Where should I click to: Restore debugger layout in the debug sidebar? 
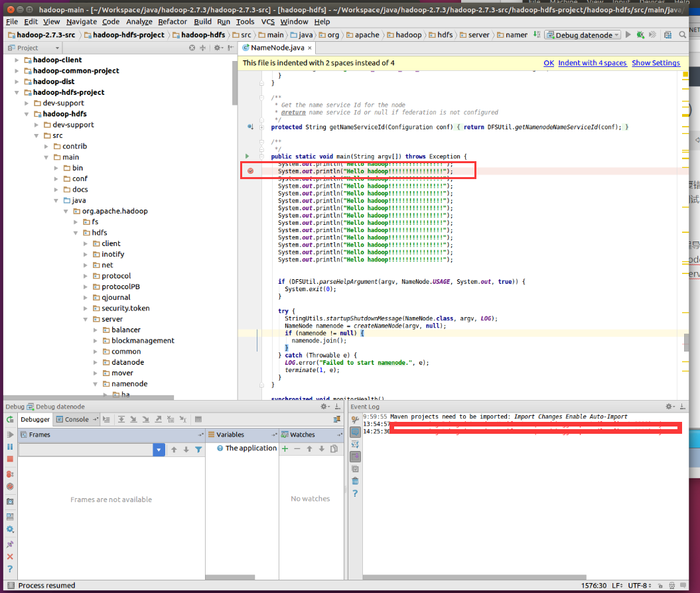point(10,517)
